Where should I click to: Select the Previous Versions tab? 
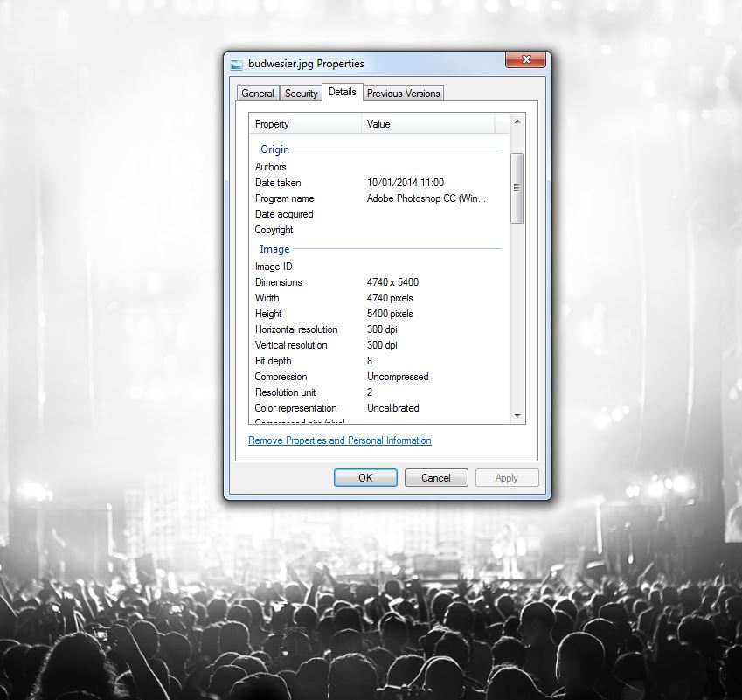pos(404,94)
